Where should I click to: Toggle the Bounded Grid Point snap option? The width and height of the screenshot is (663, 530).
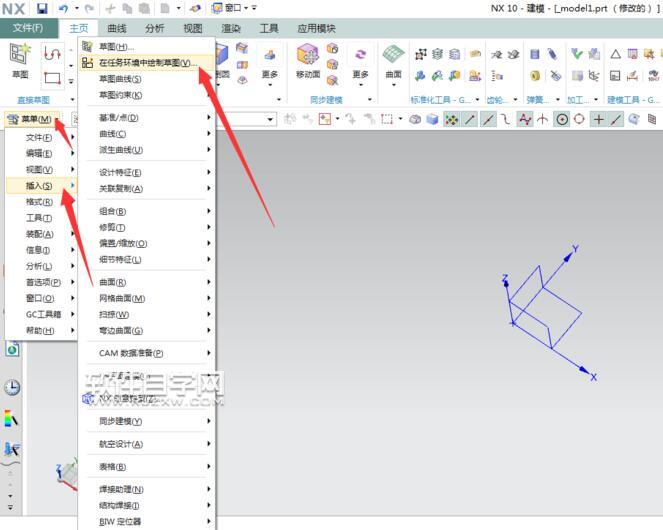point(652,119)
